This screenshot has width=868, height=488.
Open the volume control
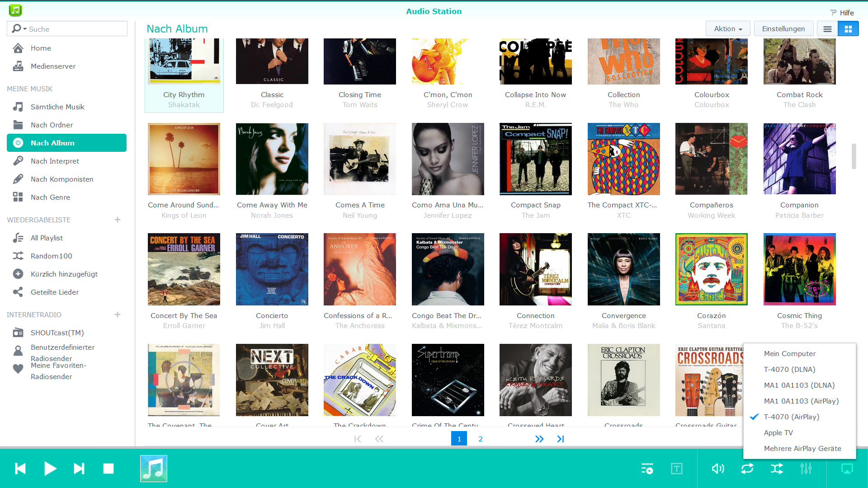click(x=718, y=469)
